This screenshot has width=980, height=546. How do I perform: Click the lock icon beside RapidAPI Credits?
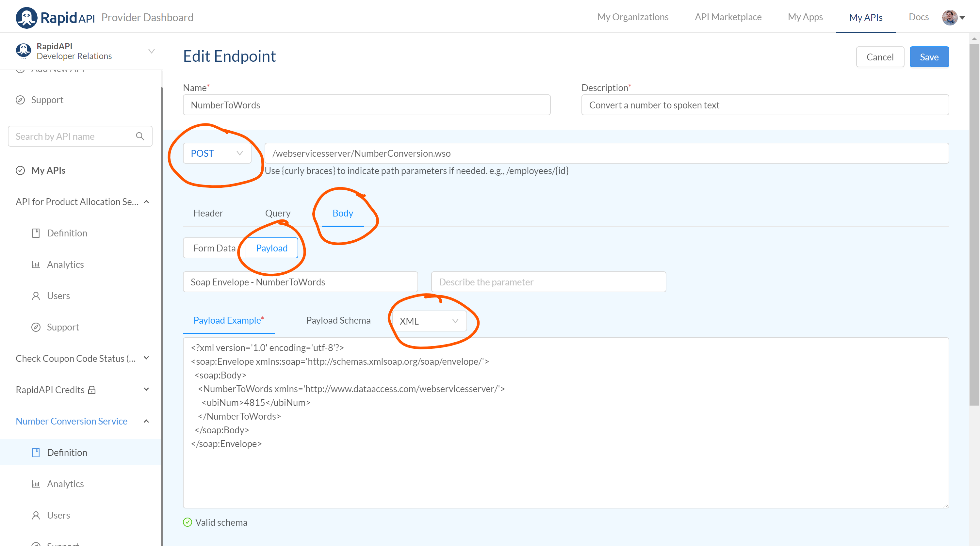click(x=92, y=390)
